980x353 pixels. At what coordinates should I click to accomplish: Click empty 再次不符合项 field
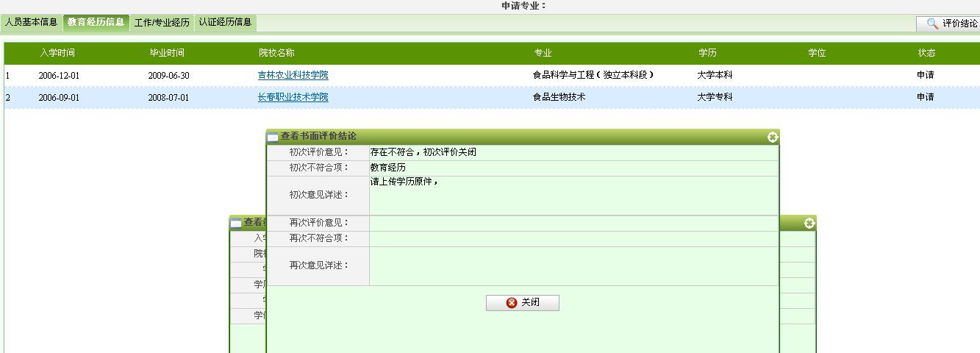[573, 238]
